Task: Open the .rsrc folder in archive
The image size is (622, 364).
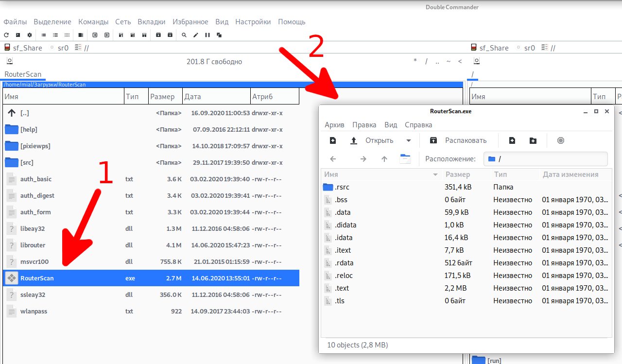Action: coord(466,187)
